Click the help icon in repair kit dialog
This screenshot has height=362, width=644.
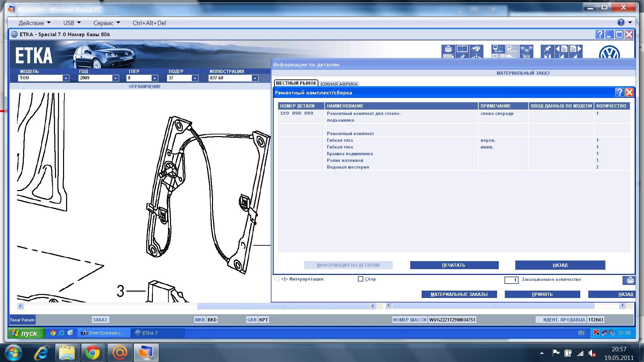pyautogui.click(x=620, y=93)
